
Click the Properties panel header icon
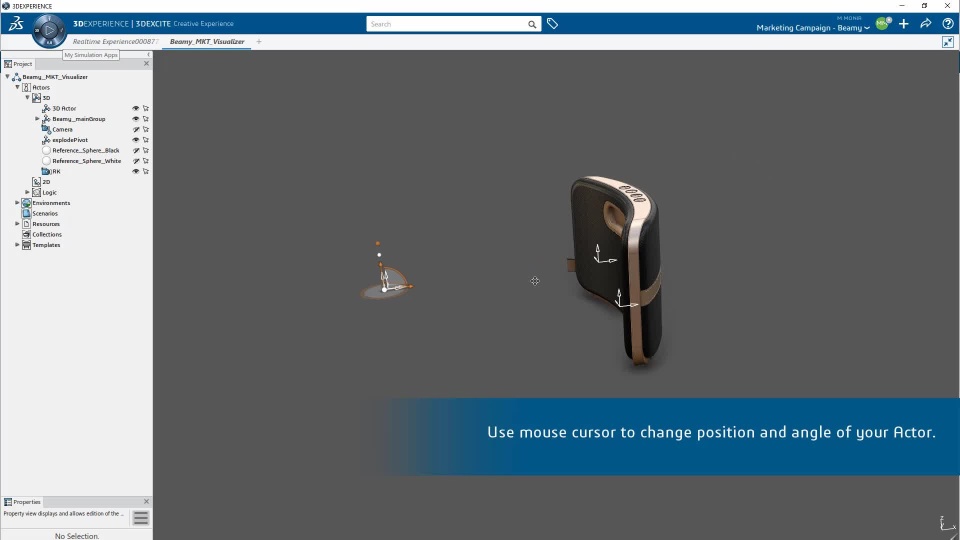point(8,502)
